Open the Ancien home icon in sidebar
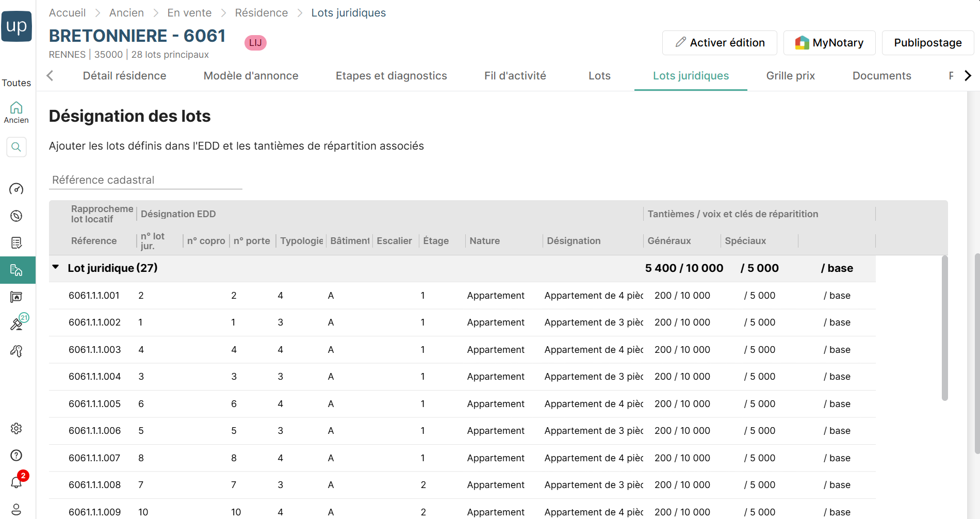Image resolution: width=980 pixels, height=519 pixels. 17,112
